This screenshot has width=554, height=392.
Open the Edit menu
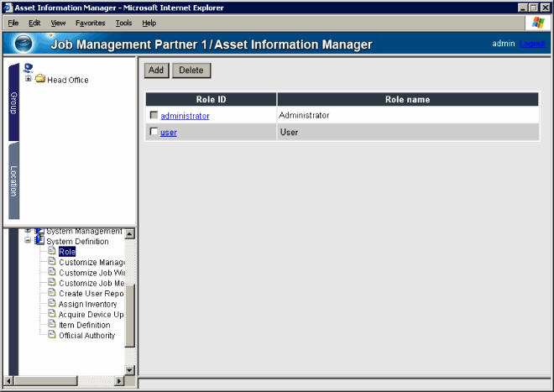[x=34, y=23]
